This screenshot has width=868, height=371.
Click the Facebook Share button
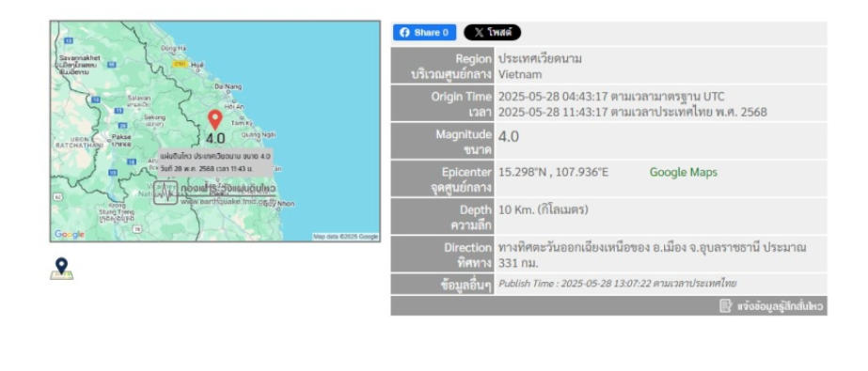(424, 33)
